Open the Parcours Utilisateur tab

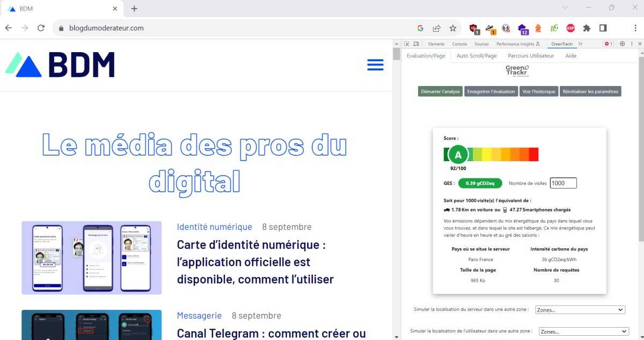[531, 56]
